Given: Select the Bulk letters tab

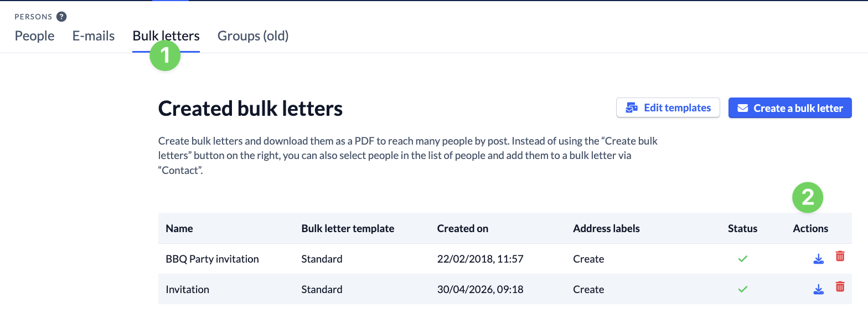Looking at the screenshot, I should (x=166, y=36).
